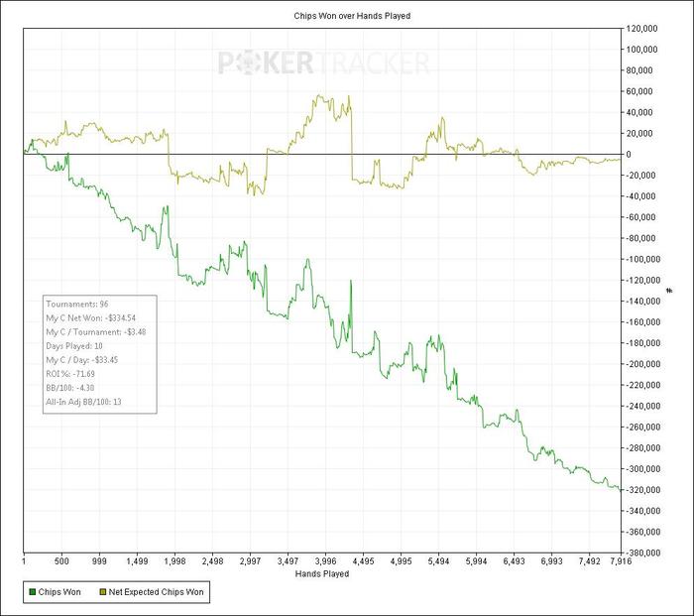Select the 3,996 x-axis tick label
The height and width of the screenshot is (616, 694).
326,561
